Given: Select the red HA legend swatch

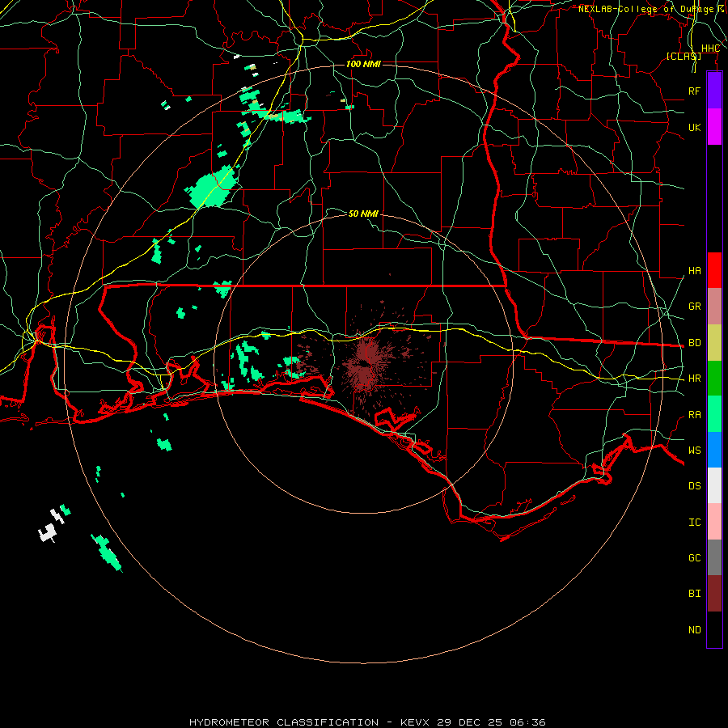Looking at the screenshot, I should coord(714,270).
